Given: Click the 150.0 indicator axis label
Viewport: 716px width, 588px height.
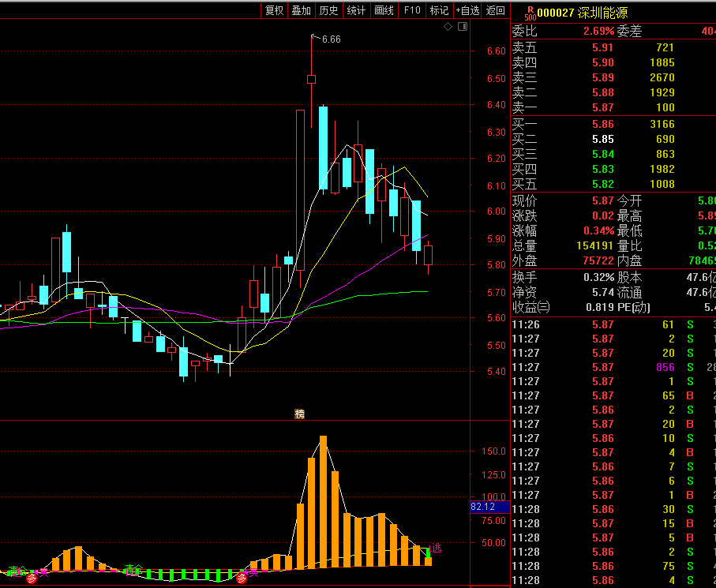Looking at the screenshot, I should (x=493, y=451).
